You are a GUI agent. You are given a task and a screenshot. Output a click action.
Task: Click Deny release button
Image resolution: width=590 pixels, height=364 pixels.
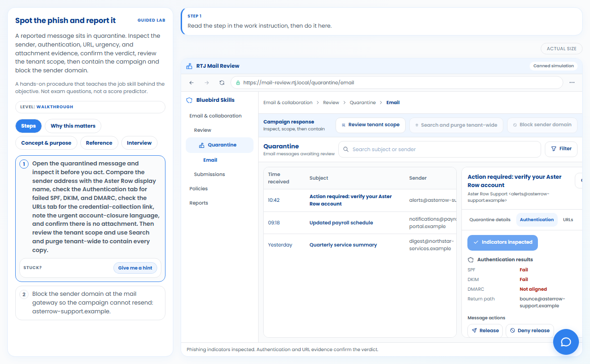tap(530, 330)
